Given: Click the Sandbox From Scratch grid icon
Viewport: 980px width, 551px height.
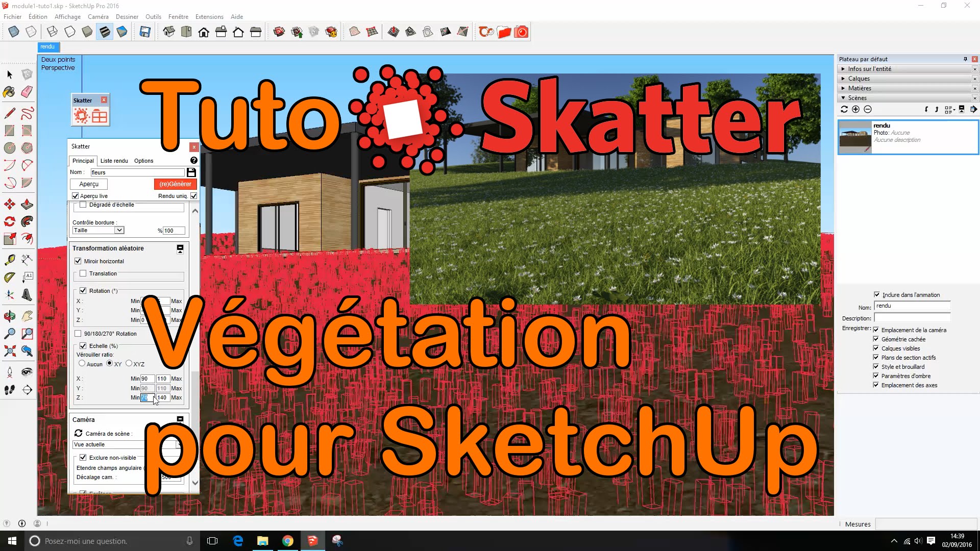Looking at the screenshot, I should (372, 32).
